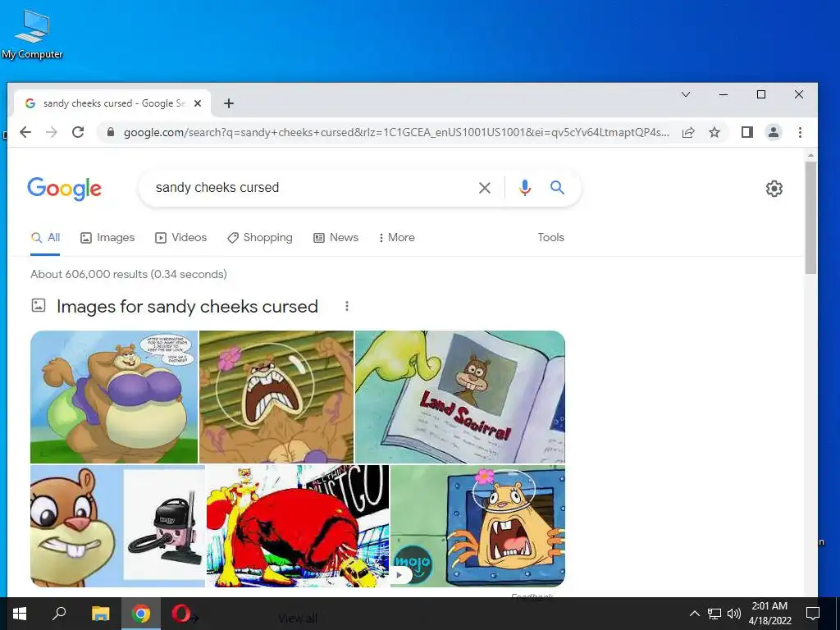Open the taskbar clock and date
The image size is (840, 630).
[769, 614]
